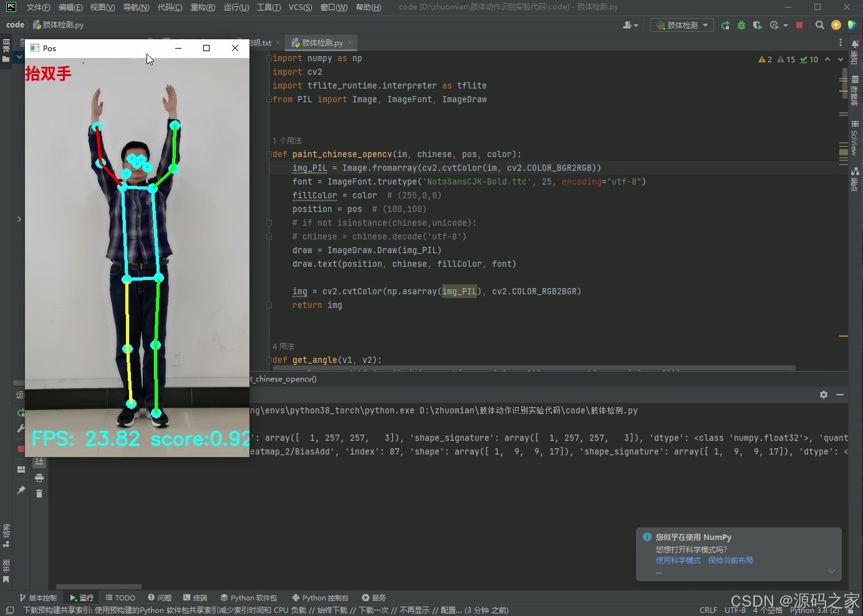Toggle scroll to end in the console

(39, 462)
